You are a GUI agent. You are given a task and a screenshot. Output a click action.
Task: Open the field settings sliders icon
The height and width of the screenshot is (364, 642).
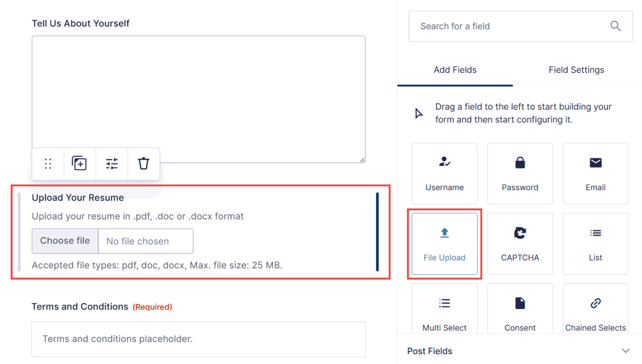(x=112, y=164)
